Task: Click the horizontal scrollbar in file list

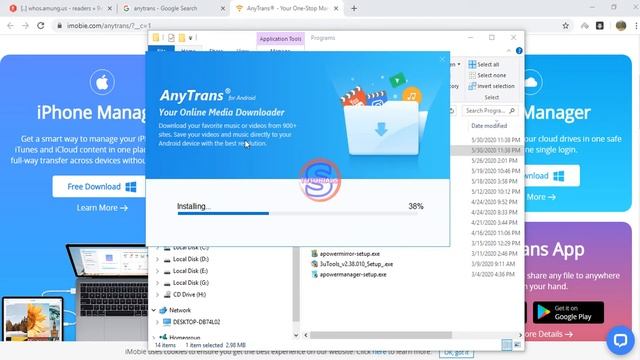Action: (380, 335)
